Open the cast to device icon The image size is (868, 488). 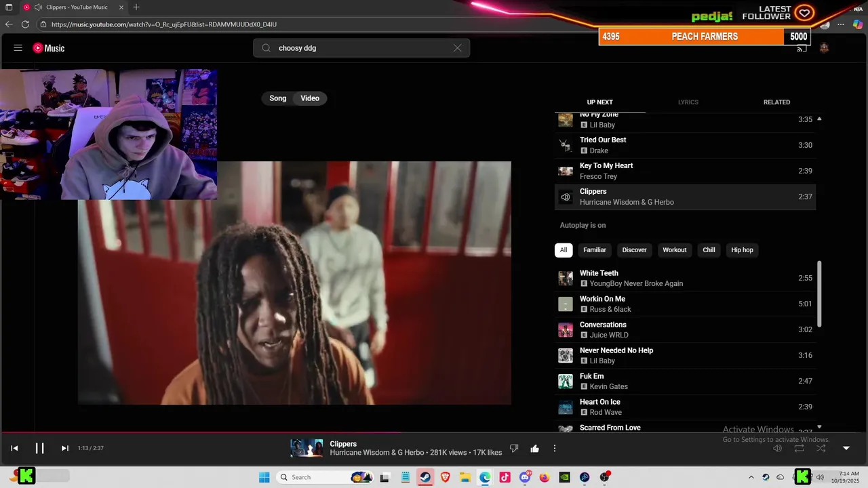(x=802, y=48)
